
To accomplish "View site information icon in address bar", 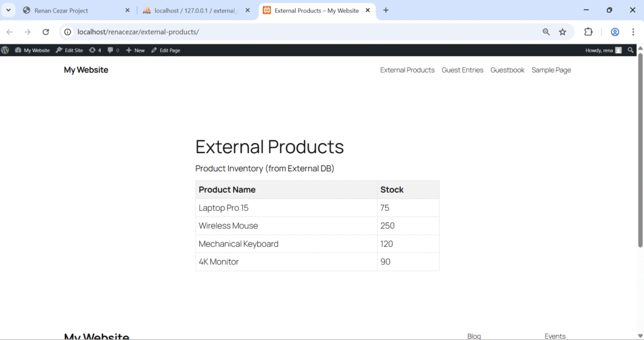I will pos(68,32).
